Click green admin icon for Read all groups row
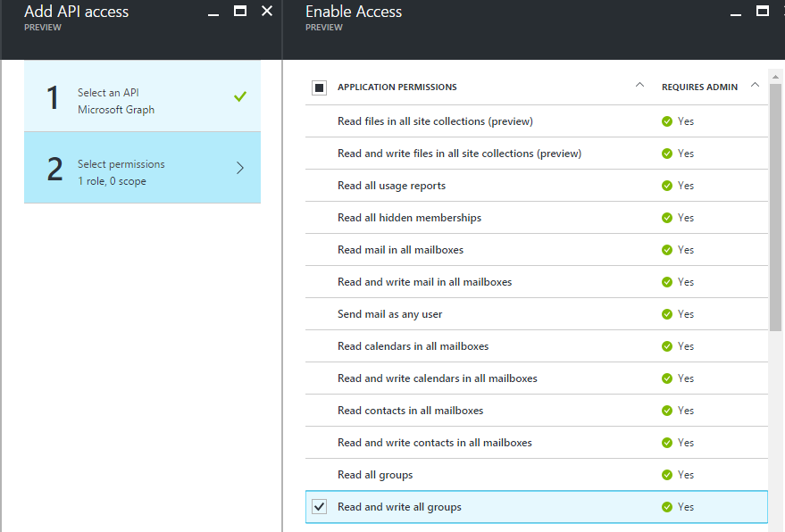The width and height of the screenshot is (785, 532). (667, 475)
